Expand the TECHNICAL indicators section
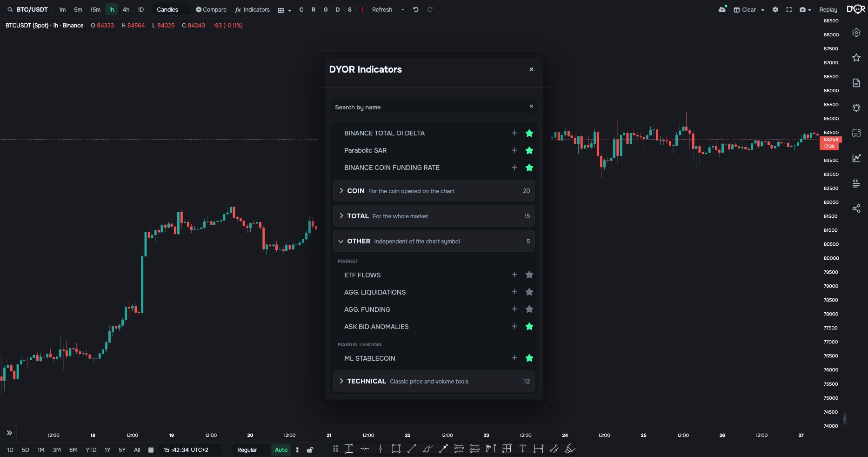868x457 pixels. [x=434, y=381]
